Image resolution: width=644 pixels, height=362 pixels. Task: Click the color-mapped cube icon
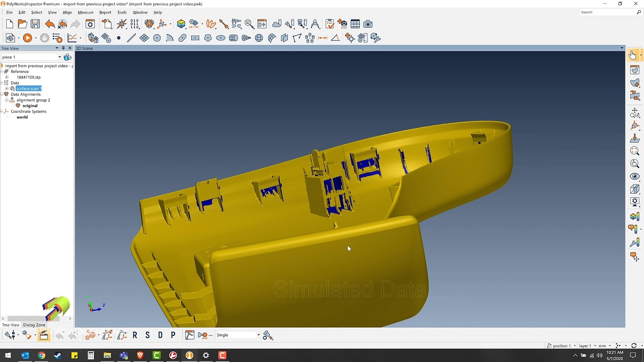(x=181, y=24)
